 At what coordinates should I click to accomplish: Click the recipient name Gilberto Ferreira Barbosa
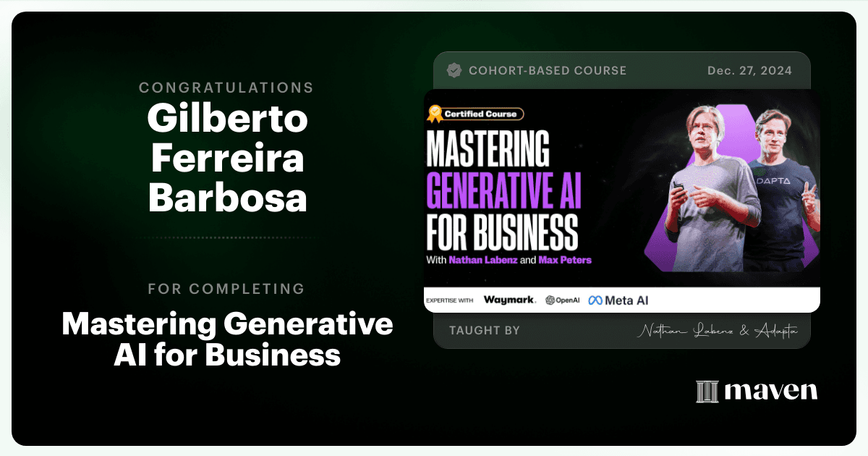(x=228, y=159)
